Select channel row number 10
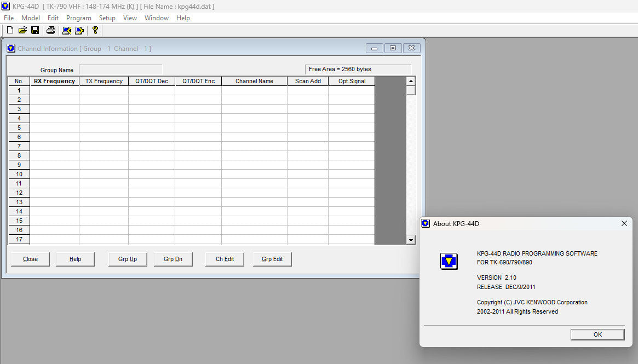The width and height of the screenshot is (638, 364). click(19, 174)
